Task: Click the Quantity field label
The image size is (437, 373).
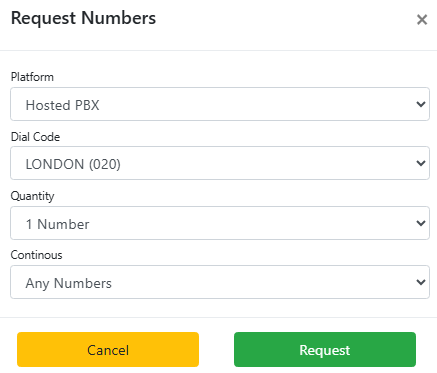Action: (32, 196)
